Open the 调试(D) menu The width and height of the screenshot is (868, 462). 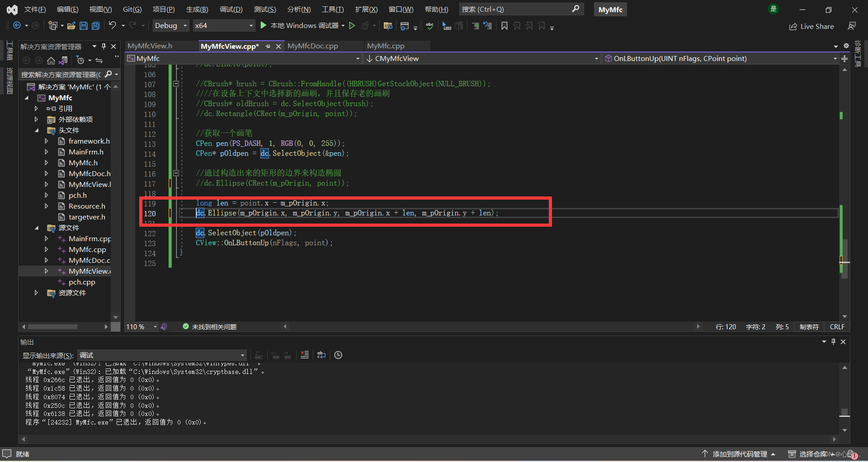[231, 9]
